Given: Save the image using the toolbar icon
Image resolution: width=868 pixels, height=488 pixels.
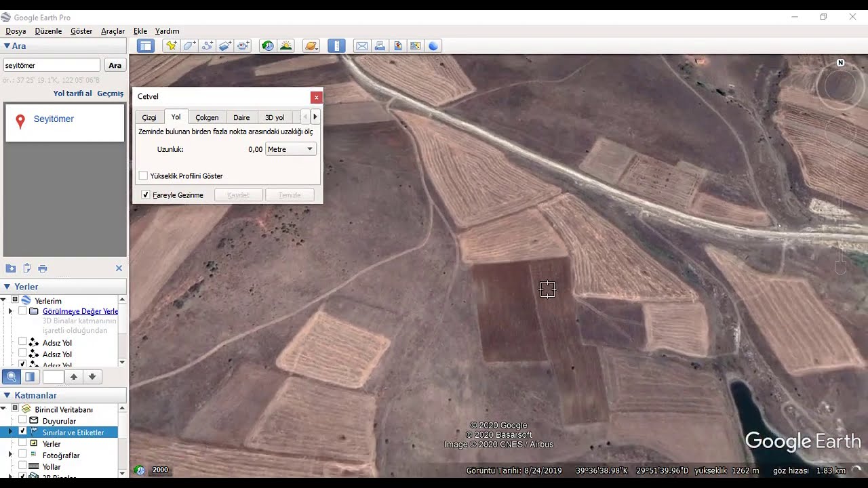Looking at the screenshot, I should 398,46.
